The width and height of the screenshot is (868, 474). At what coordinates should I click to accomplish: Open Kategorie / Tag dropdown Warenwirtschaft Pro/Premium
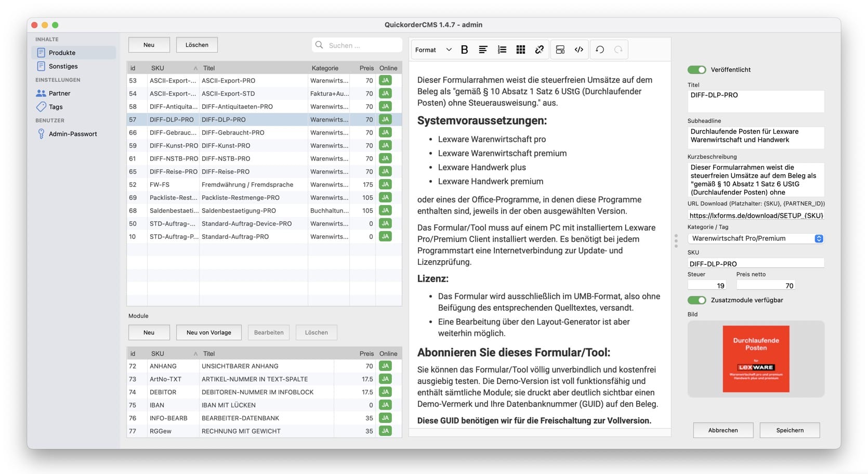click(x=756, y=238)
